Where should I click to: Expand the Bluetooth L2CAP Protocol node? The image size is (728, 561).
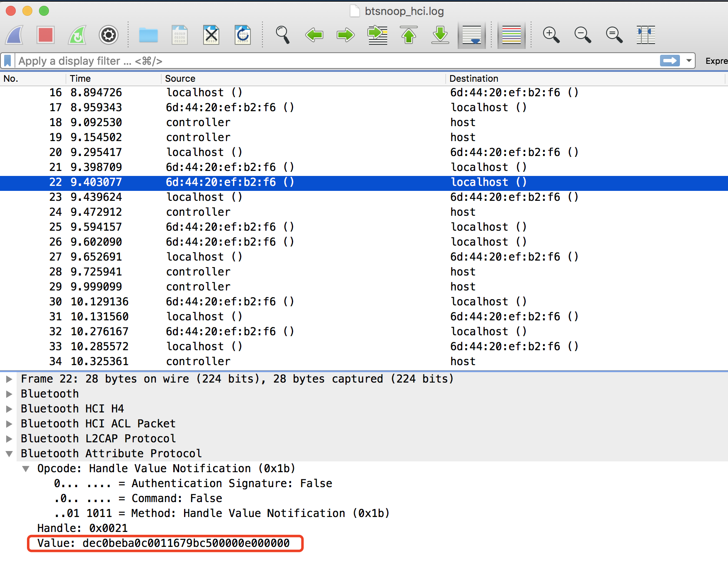coord(9,439)
